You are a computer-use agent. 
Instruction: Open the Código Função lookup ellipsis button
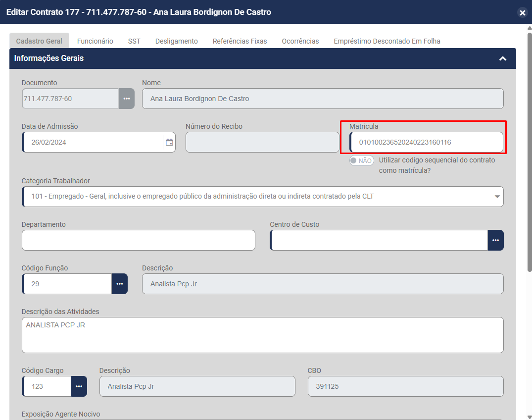pos(119,284)
